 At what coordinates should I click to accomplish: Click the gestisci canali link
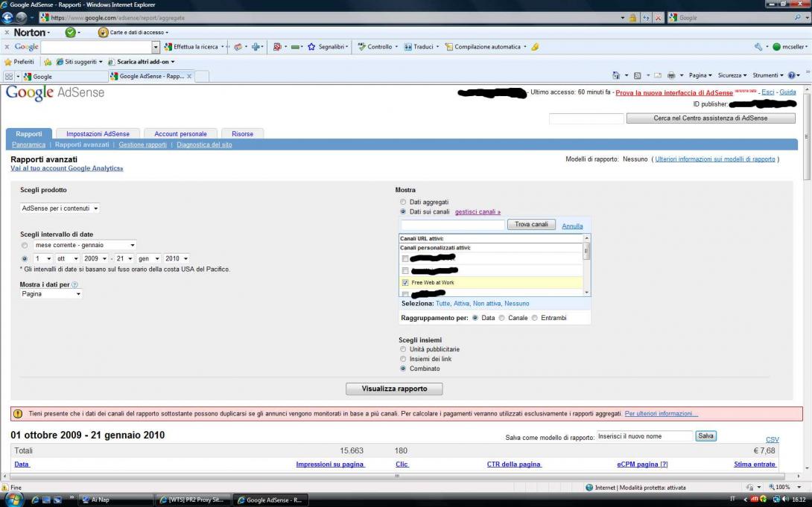pos(478,211)
